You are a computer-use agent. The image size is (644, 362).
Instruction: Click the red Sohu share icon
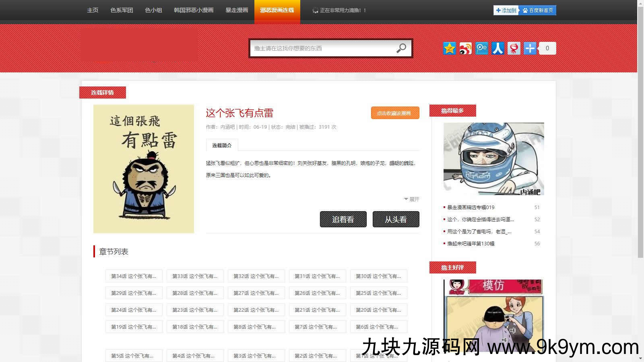pos(514,48)
